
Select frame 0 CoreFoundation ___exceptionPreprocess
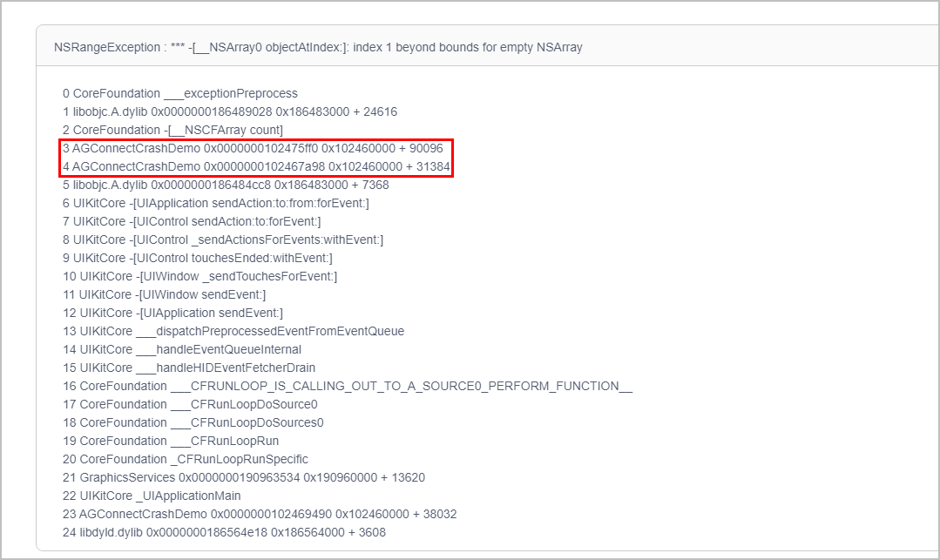[179, 93]
